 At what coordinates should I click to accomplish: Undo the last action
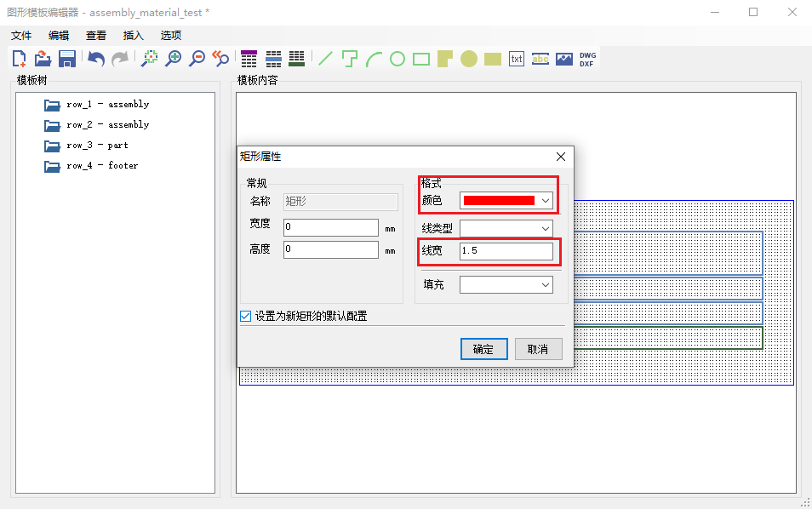(x=96, y=59)
